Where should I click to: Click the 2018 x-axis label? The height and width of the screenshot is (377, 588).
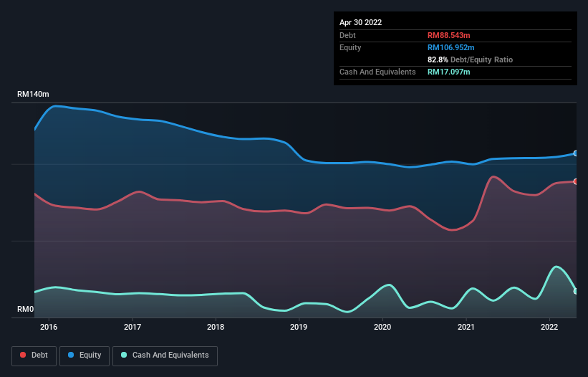[x=216, y=327]
